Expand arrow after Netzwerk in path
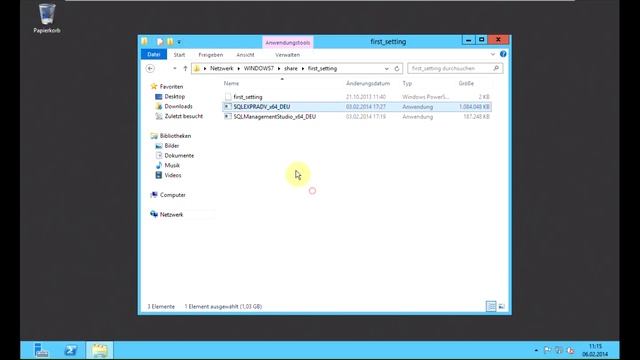The height and width of the screenshot is (360, 640). 238,69
